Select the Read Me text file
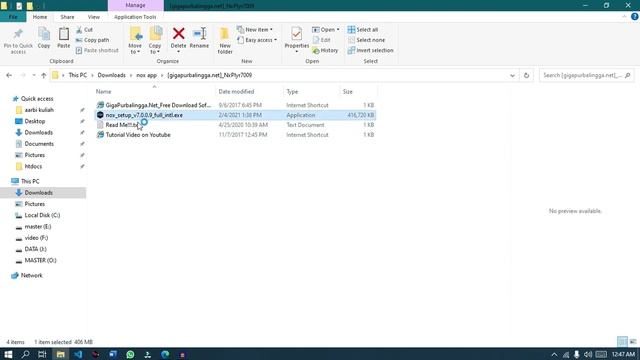 [235, 125]
